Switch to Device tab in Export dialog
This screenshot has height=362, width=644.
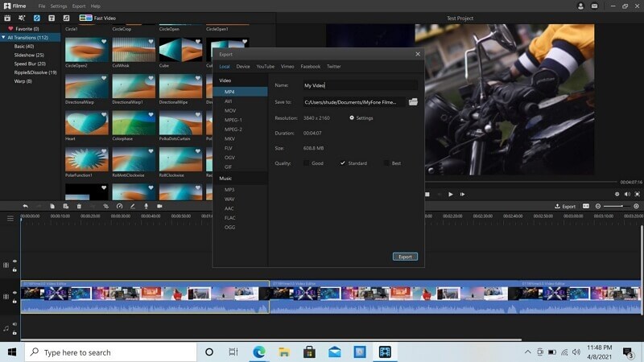(243, 66)
